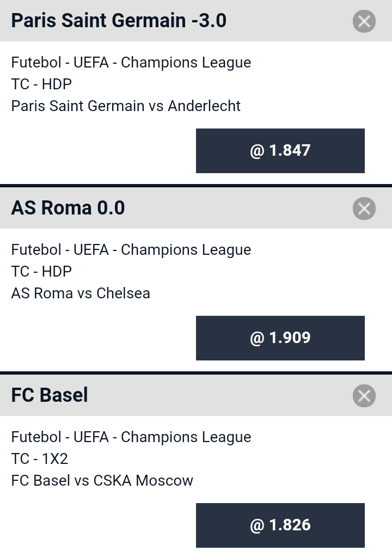Open the Paris Saint Germain vs Anderlecht match

[126, 106]
